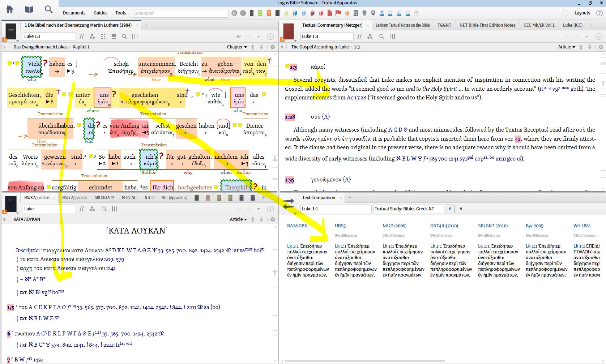Focus the Command box
The width and height of the screenshot is (606, 364).
tap(180, 13)
